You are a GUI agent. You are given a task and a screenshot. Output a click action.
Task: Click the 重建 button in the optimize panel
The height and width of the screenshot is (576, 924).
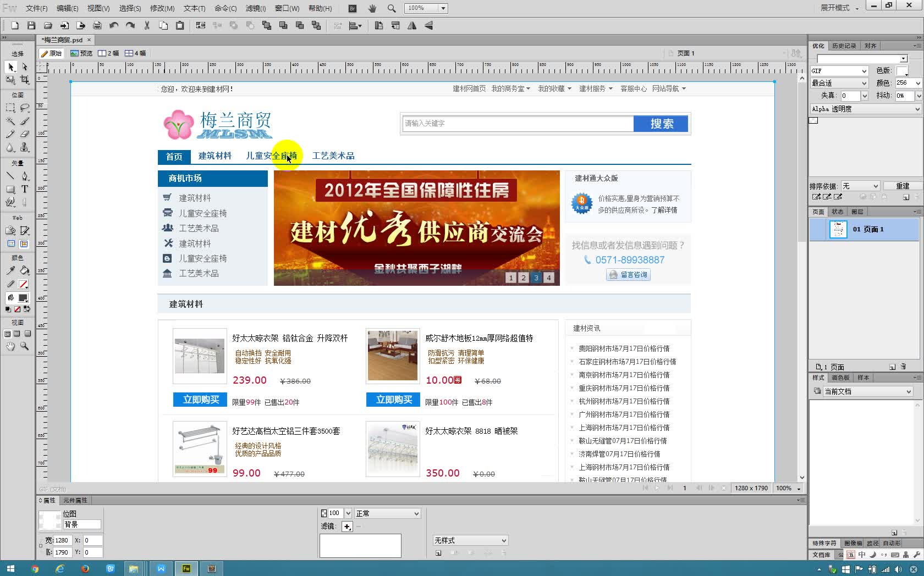(x=903, y=186)
